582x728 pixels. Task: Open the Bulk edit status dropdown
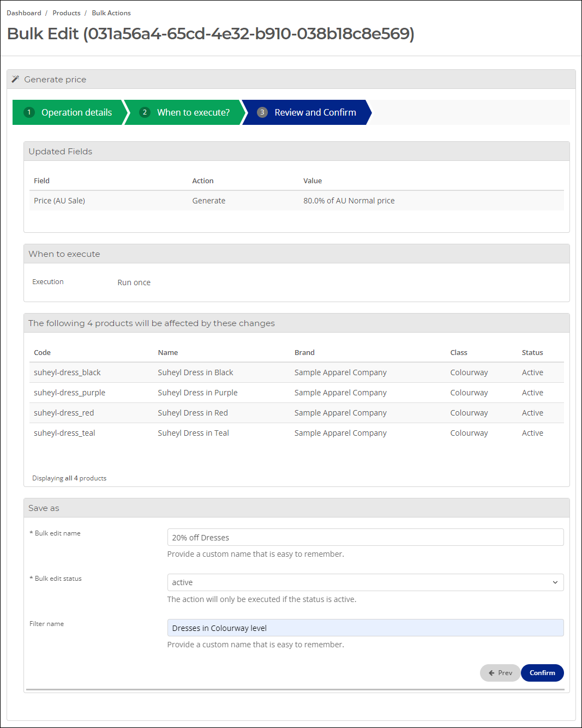coord(365,582)
